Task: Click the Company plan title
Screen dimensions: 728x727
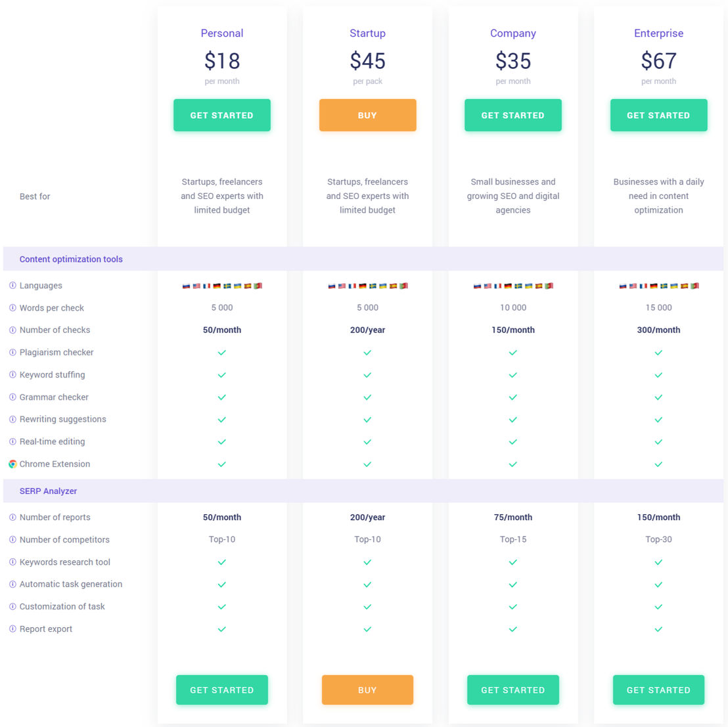Action: pyautogui.click(x=513, y=33)
